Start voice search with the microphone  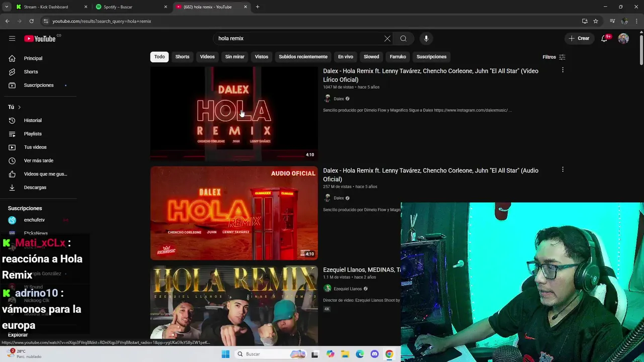pos(426,38)
